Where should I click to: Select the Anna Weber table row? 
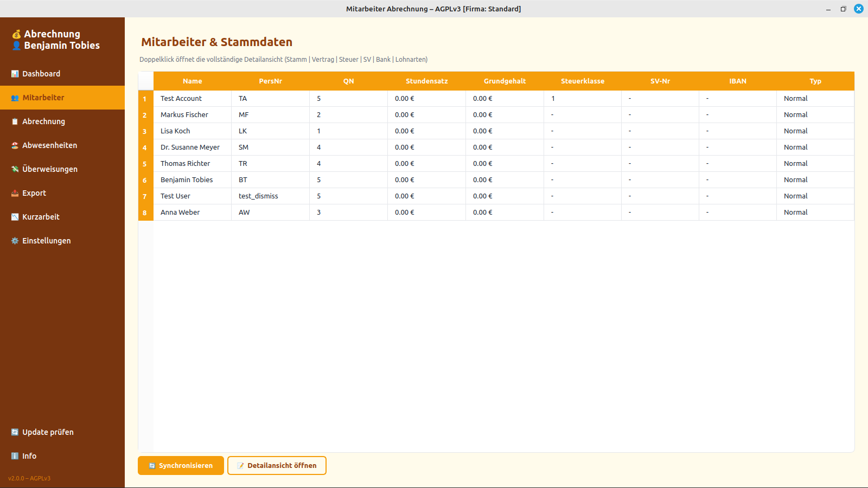pos(180,212)
